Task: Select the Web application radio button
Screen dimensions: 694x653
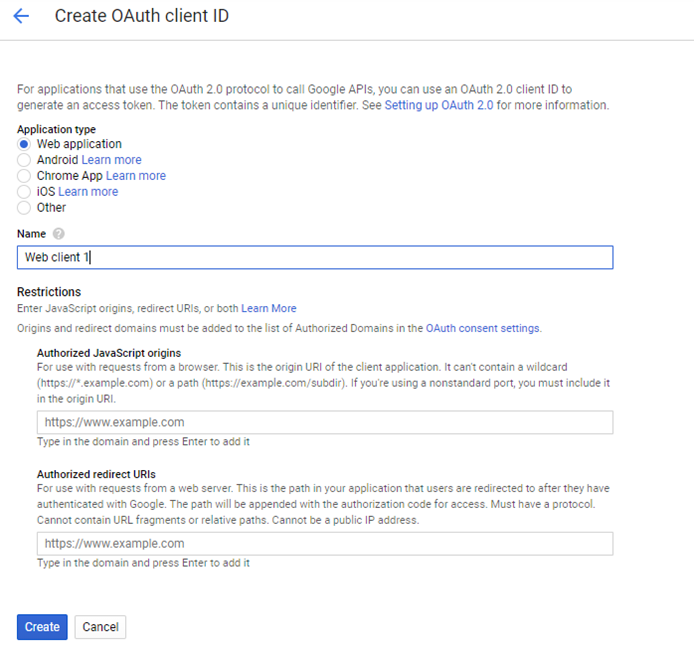Action: 24,144
